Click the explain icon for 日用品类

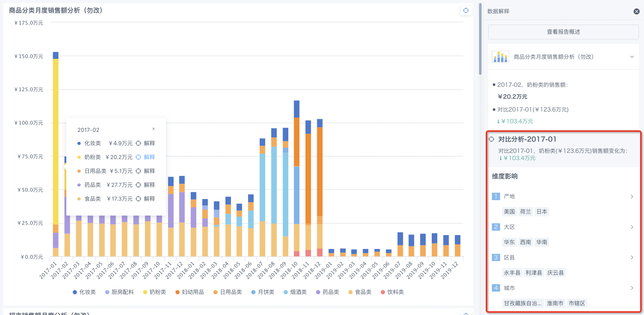(x=138, y=171)
